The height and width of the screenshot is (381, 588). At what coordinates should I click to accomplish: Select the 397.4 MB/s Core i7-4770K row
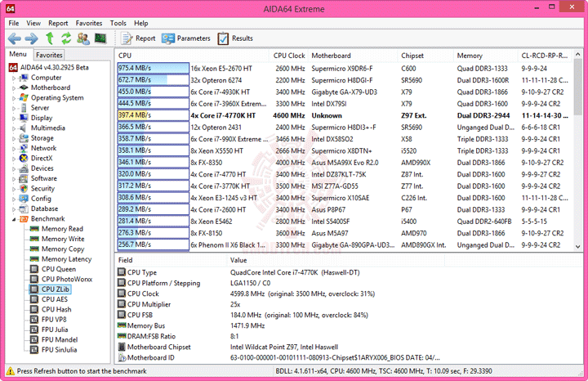(345, 115)
